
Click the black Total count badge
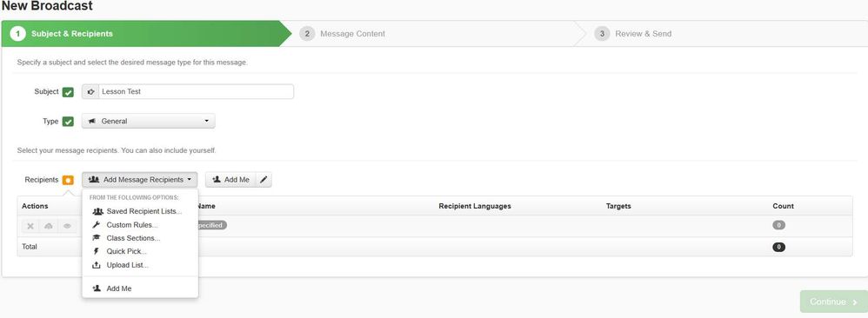pyautogui.click(x=779, y=248)
